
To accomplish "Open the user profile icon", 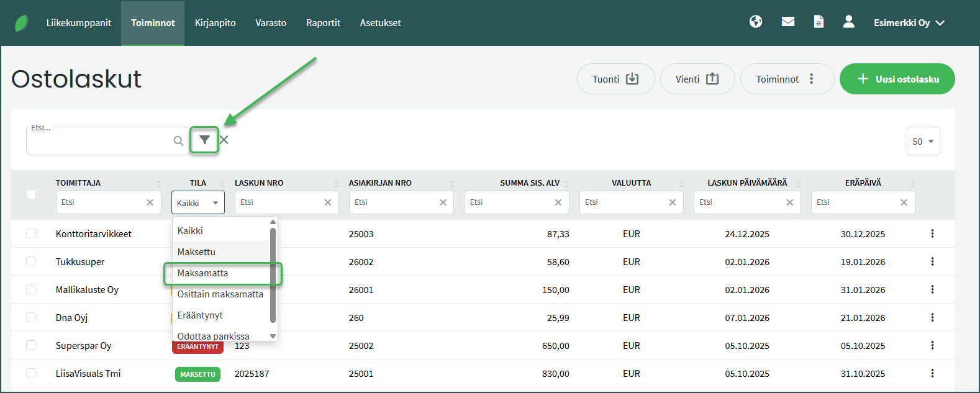I will coord(848,22).
